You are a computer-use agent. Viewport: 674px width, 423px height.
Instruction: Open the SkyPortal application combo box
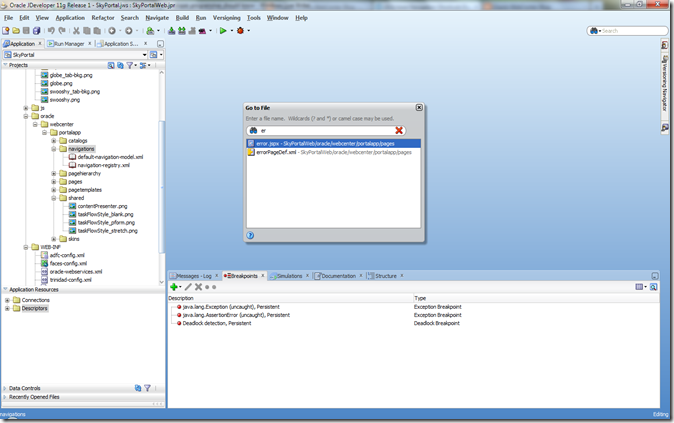pyautogui.click(x=75, y=55)
